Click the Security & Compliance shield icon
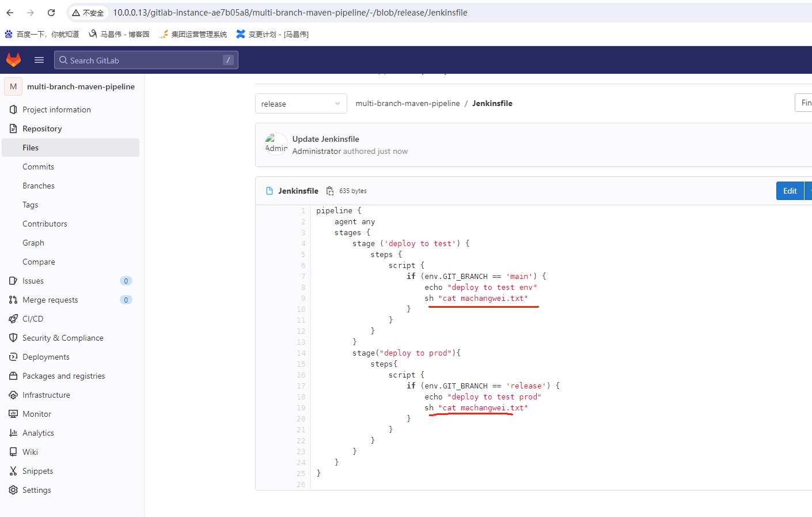 tap(13, 338)
